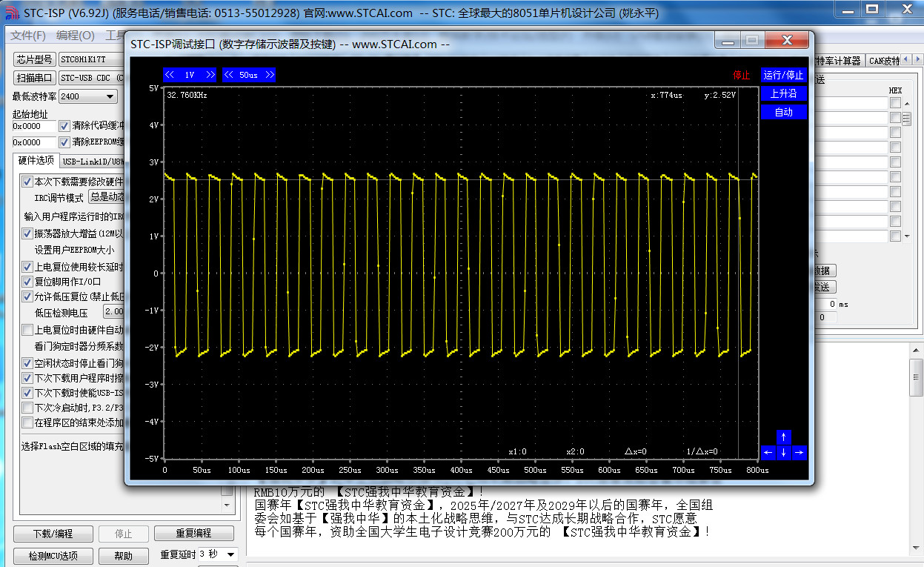
Task: Increase voltage scale with right 1V arrows
Action: (210, 75)
